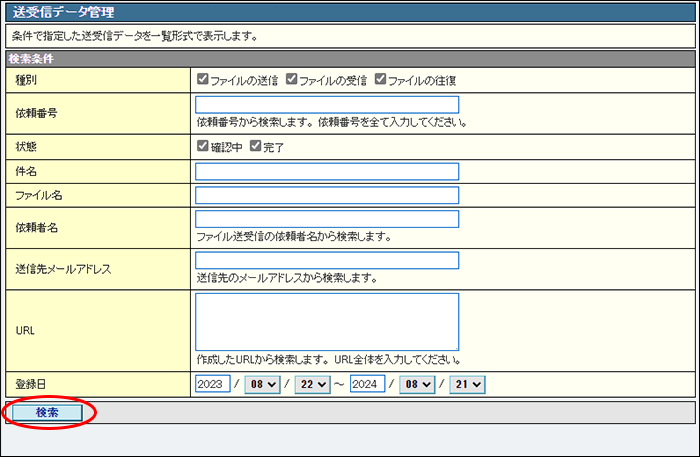This screenshot has height=457, width=700.
Task: Click the 送信先メールアドレス input field
Action: (327, 260)
